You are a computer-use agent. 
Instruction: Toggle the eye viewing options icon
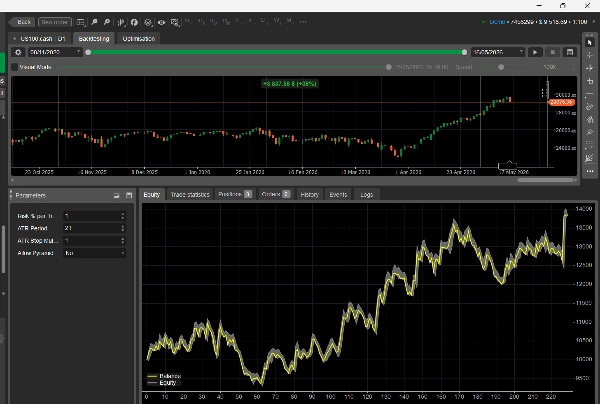(161, 22)
